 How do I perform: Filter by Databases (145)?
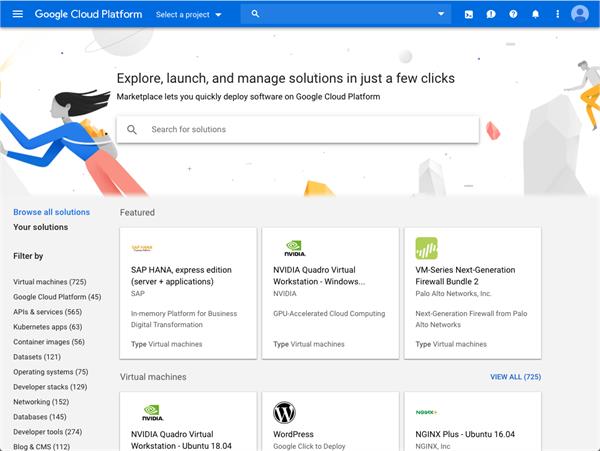pos(40,417)
